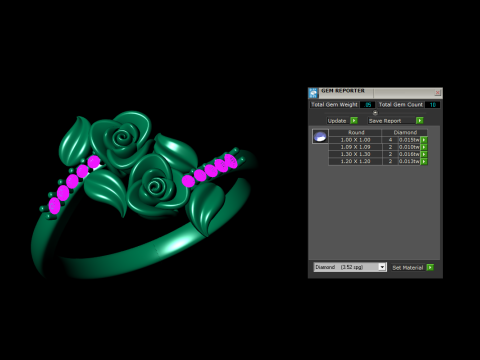Screen dimensions: 480x360
Task: Click green arrow for 1.00 X 1.00 row
Action: point(424,140)
